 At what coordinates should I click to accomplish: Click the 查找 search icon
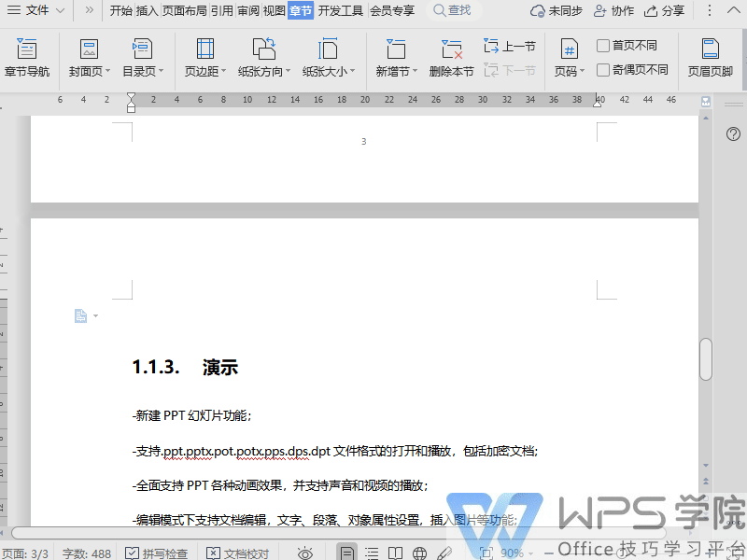pos(439,10)
